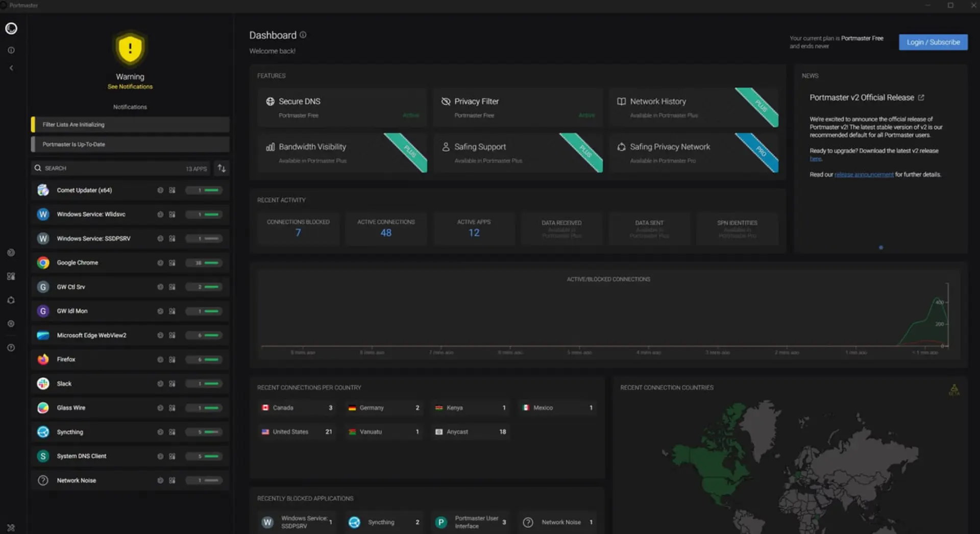Click the Anycast entry in connections per country

tap(471, 432)
